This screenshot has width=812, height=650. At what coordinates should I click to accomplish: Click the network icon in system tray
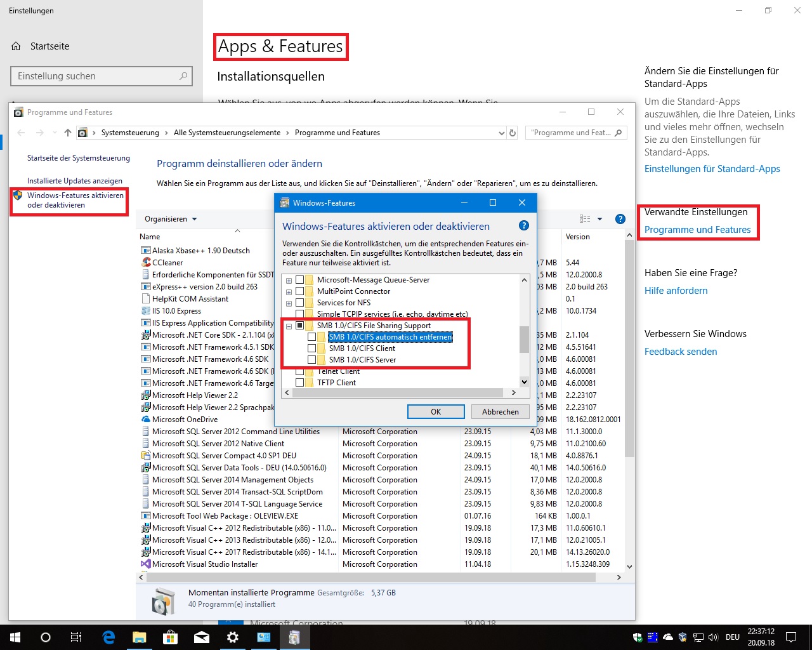(x=698, y=637)
